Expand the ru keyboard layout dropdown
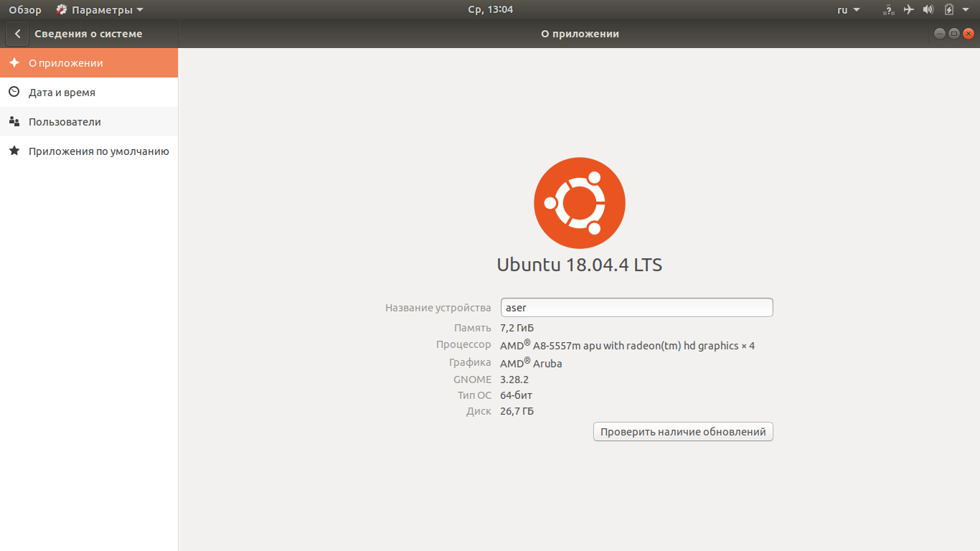Image resolution: width=980 pixels, height=551 pixels. 848,10
